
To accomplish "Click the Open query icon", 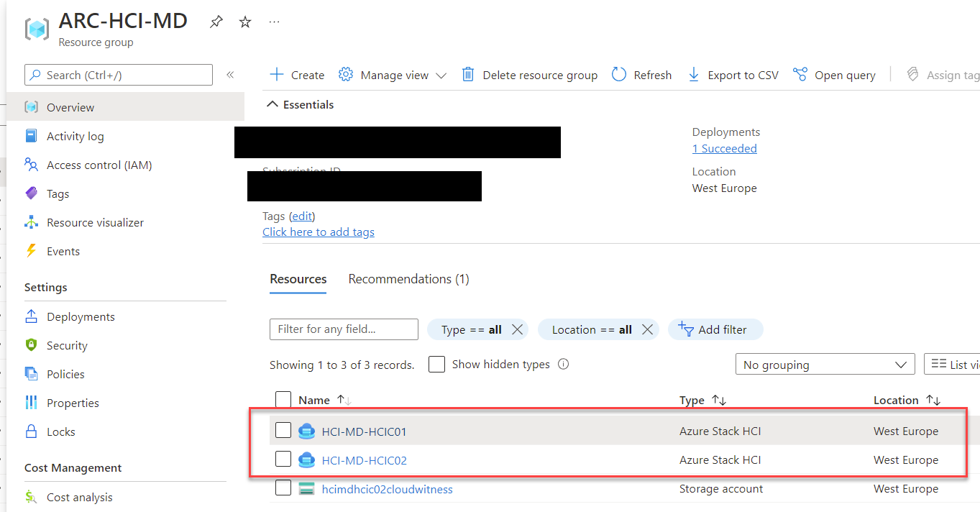I will [800, 75].
